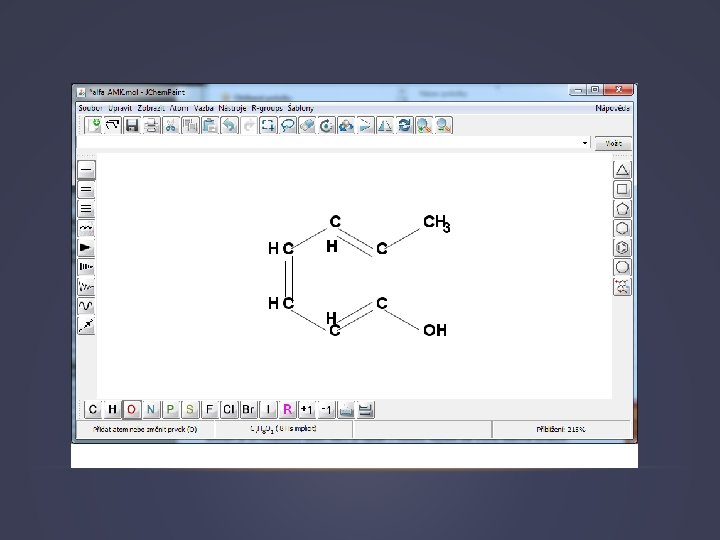The height and width of the screenshot is (540, 720).
Task: Click the Zoom out magnifier icon
Action: click(x=443, y=125)
